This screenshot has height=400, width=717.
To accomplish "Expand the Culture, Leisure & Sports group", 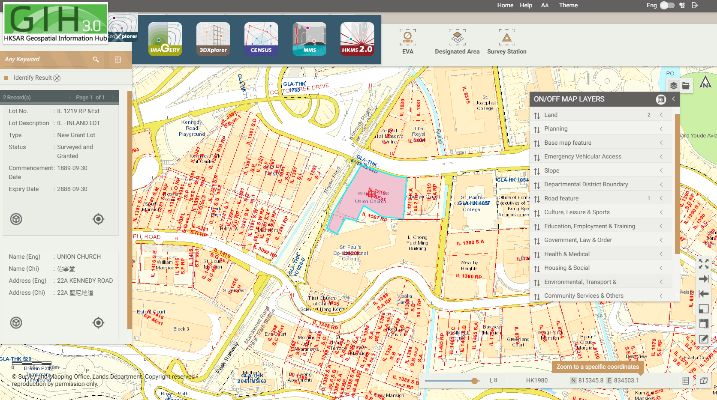I will coord(661,213).
